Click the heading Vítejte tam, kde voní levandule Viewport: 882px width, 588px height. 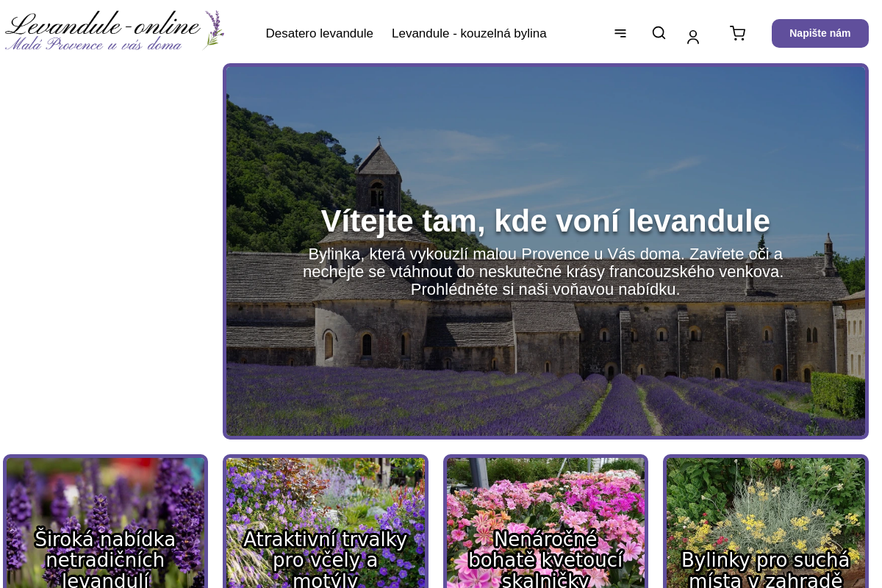(x=545, y=221)
